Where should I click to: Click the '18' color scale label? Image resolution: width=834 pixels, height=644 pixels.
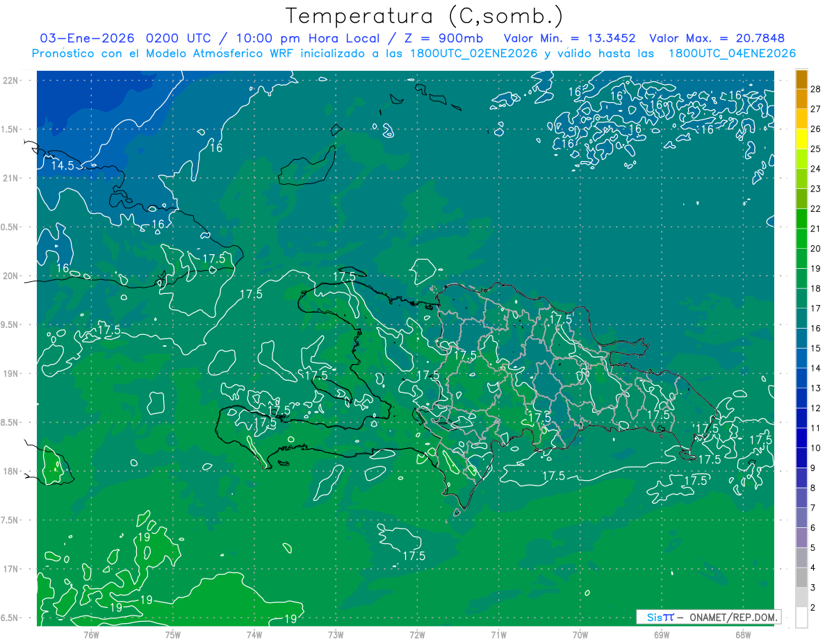click(x=816, y=288)
